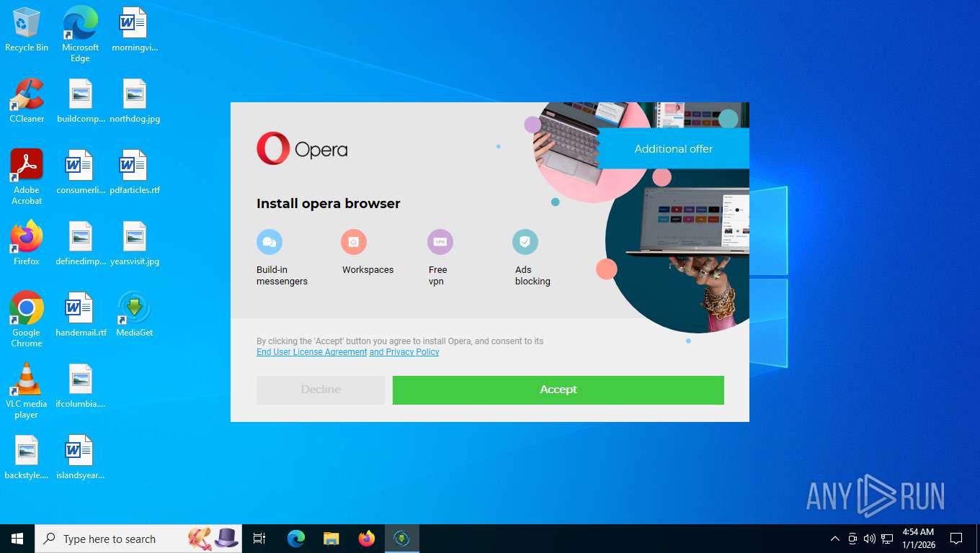
Task: Click the Free VPN feature icon
Action: pos(440,242)
